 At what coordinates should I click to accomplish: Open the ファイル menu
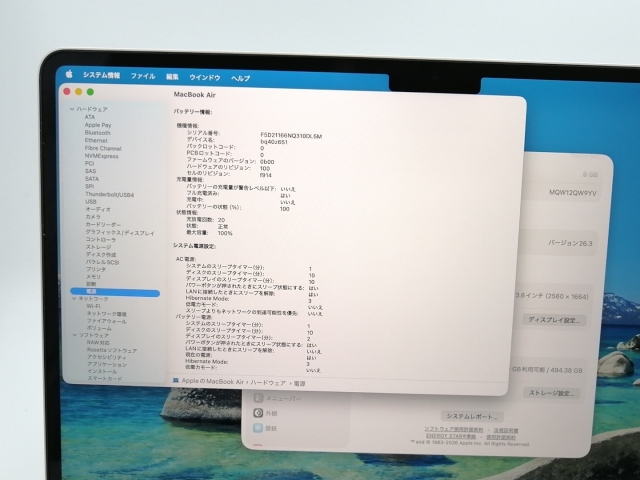tap(143, 76)
